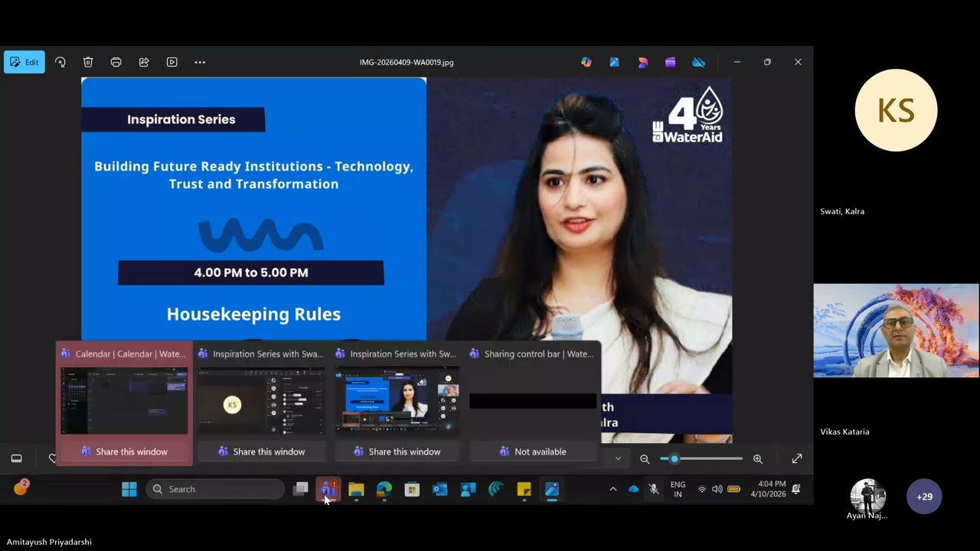Open Clipchamp icon in Photos title bar
Viewport: 980px width, 551px height.
pos(670,62)
